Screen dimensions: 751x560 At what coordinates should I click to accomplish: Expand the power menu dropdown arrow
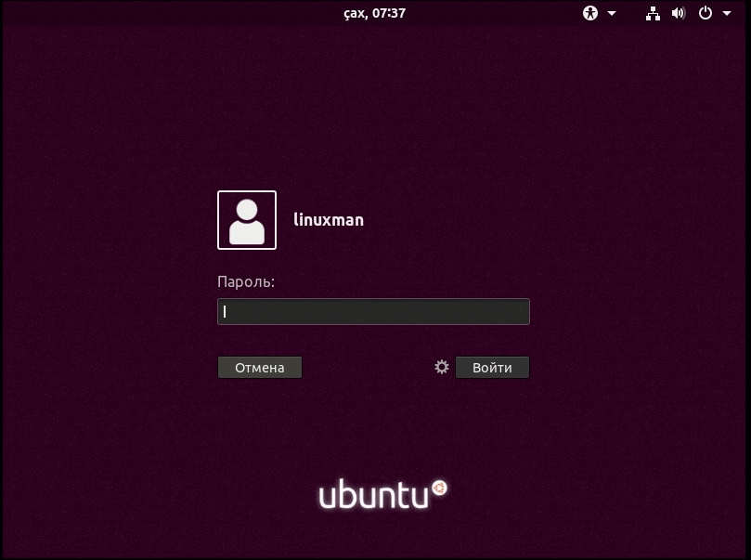click(x=727, y=13)
